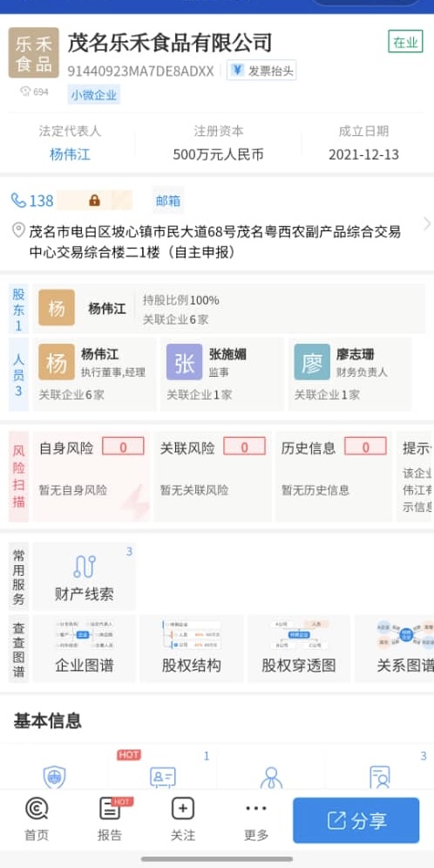Open 自身风险 risk panel
The height and width of the screenshot is (868, 434).
tap(92, 476)
